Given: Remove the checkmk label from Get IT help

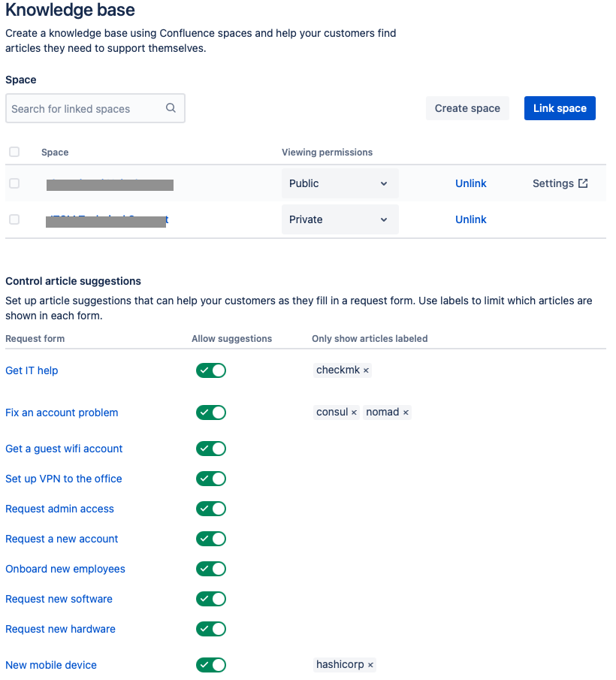Looking at the screenshot, I should point(365,370).
